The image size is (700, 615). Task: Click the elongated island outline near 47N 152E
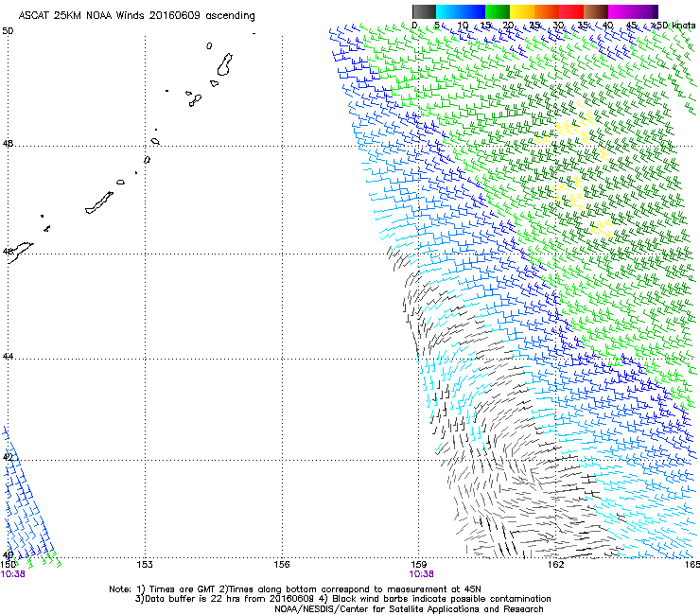99,202
